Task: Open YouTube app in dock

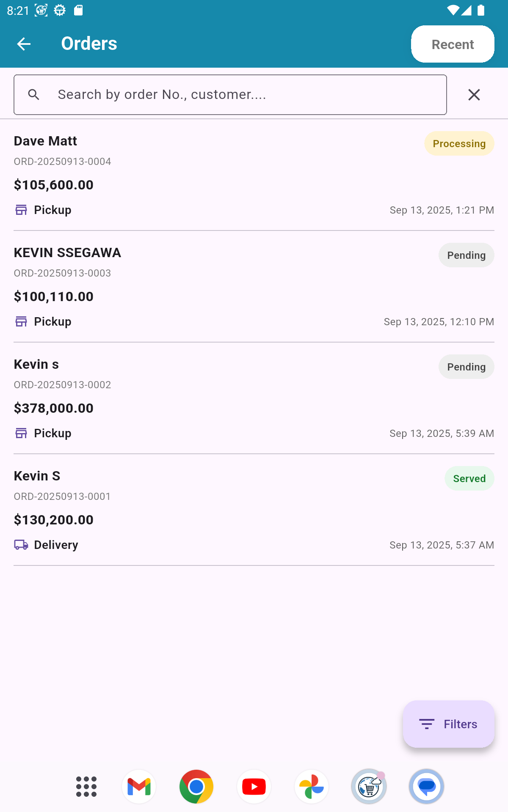Action: click(254, 787)
